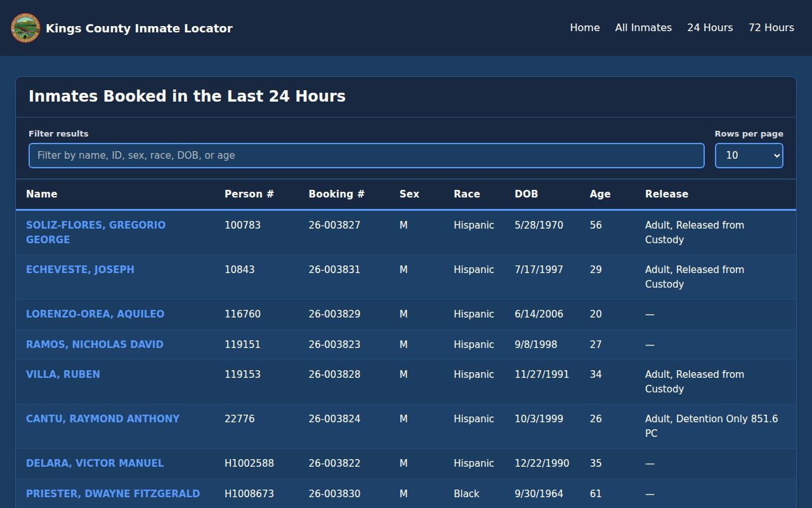Open LORENZO-OREA, AQUILEO inmate record
Screen dimensions: 812x508
[x=95, y=314]
